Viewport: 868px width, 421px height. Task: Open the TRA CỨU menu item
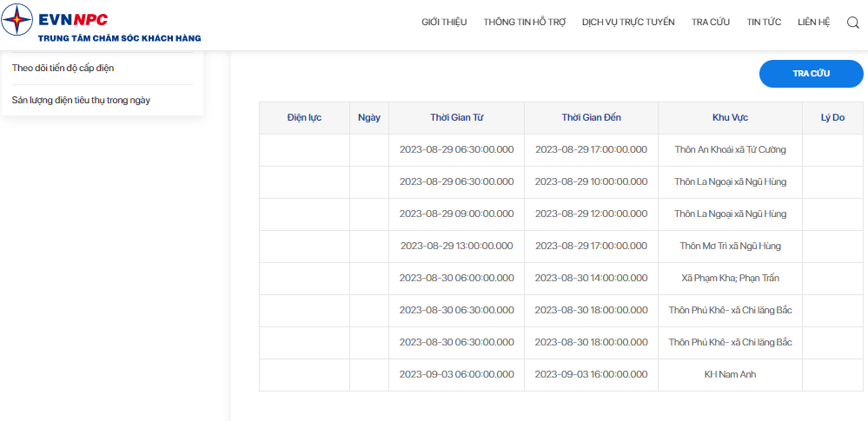coord(710,22)
